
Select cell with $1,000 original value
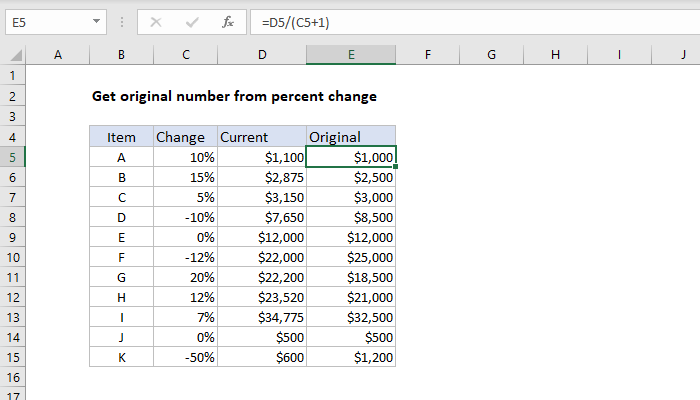point(351,157)
